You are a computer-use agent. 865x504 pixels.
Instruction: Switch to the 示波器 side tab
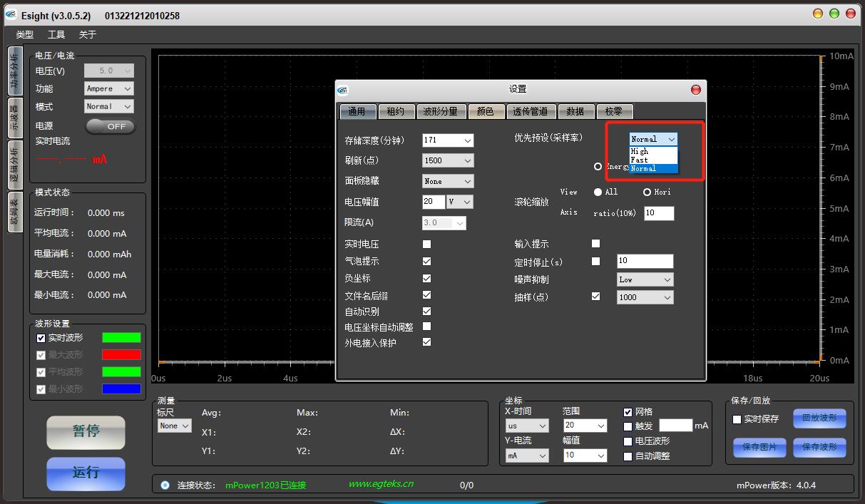14,118
